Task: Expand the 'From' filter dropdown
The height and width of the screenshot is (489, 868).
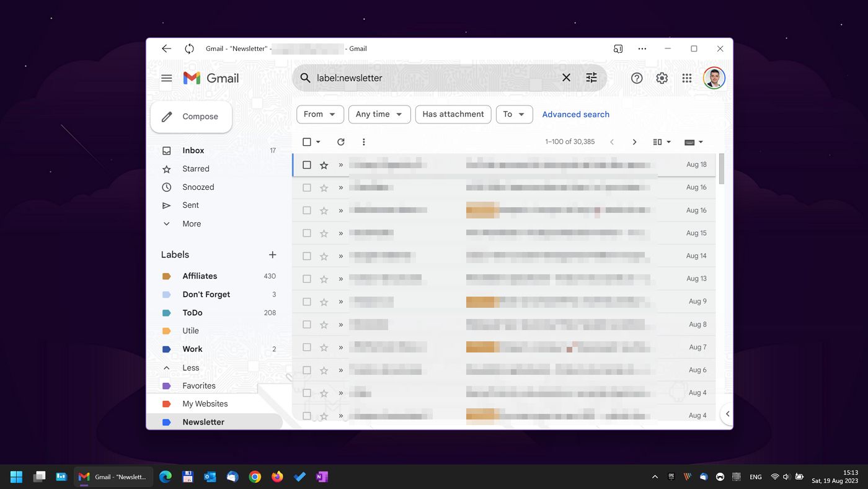Action: pyautogui.click(x=320, y=114)
